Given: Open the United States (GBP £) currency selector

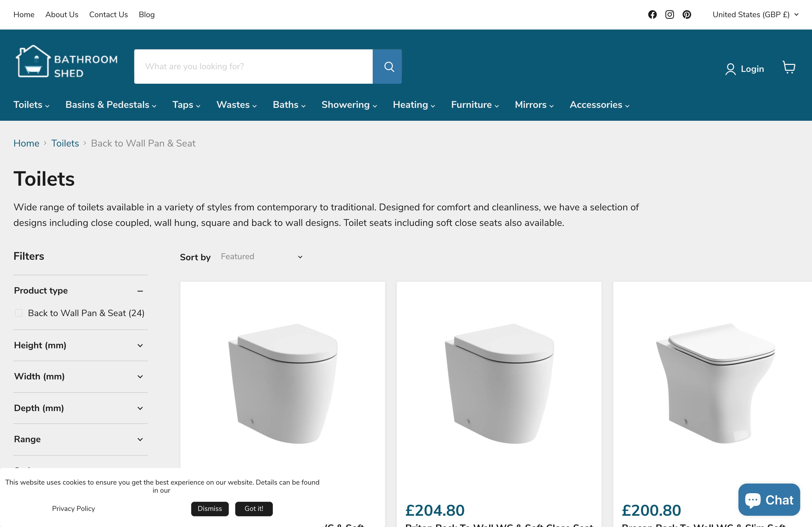Looking at the screenshot, I should [755, 15].
